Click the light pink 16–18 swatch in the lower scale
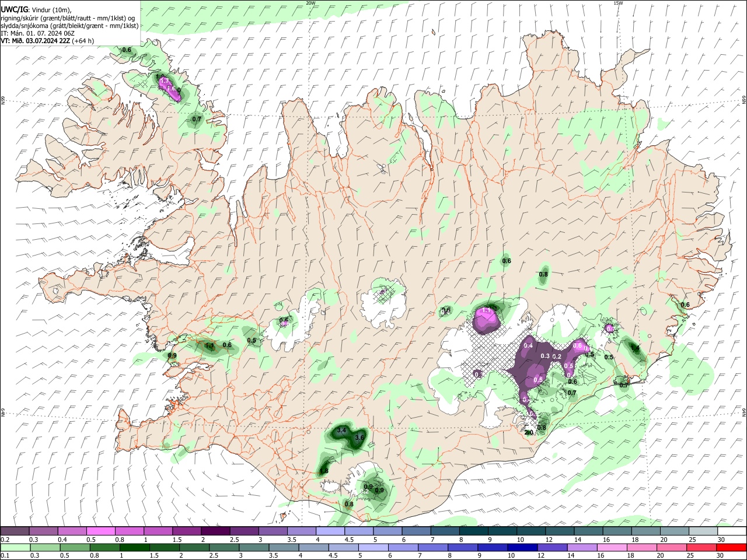Image resolution: width=747 pixels, height=560 pixels. click(612, 548)
